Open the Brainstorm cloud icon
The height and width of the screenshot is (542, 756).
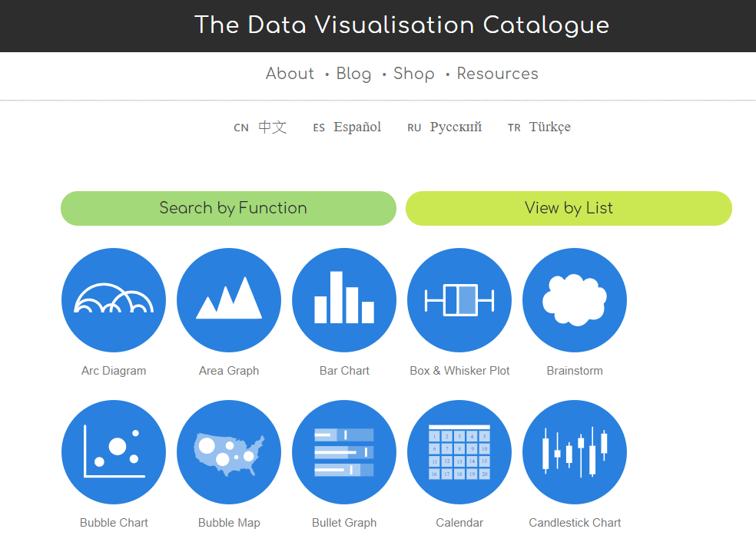575,300
